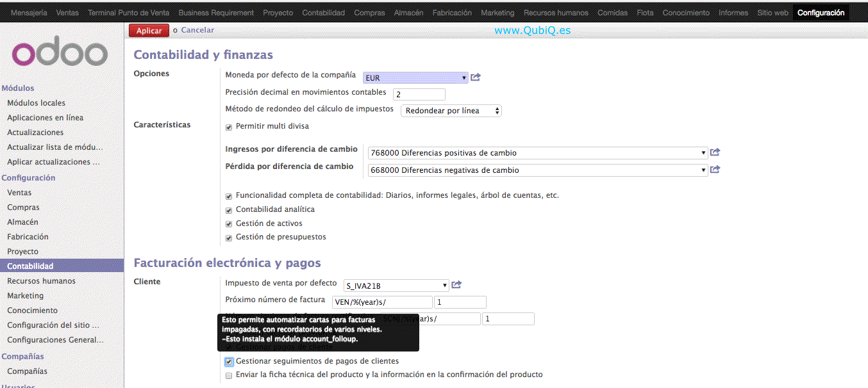Toggle Gestión de presupuestos checkbox

point(229,238)
